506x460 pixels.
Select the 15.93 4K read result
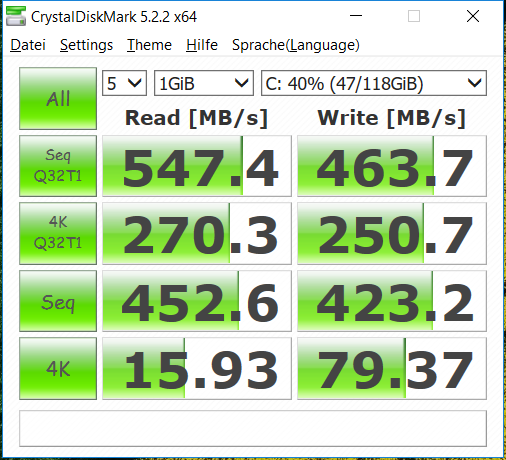[x=197, y=368]
